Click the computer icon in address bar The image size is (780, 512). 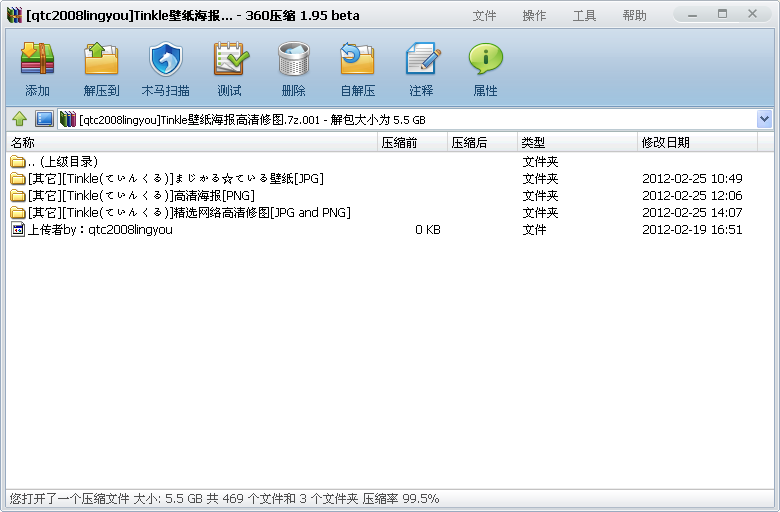(44, 119)
